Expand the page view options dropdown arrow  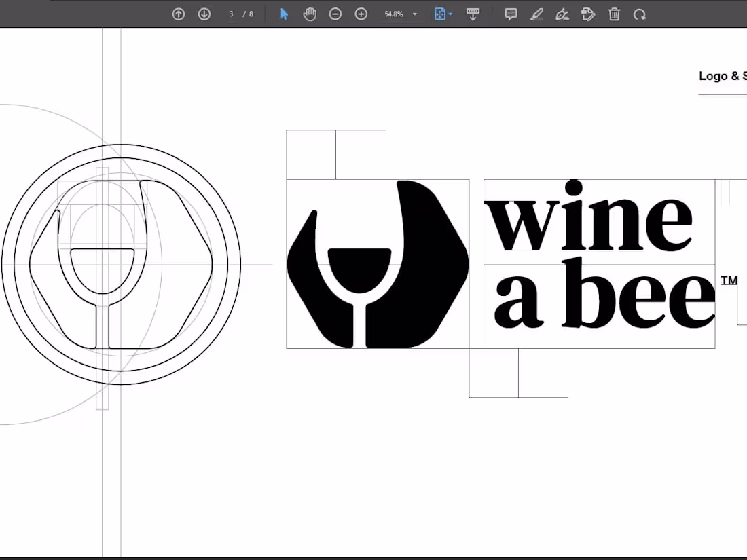tap(450, 14)
